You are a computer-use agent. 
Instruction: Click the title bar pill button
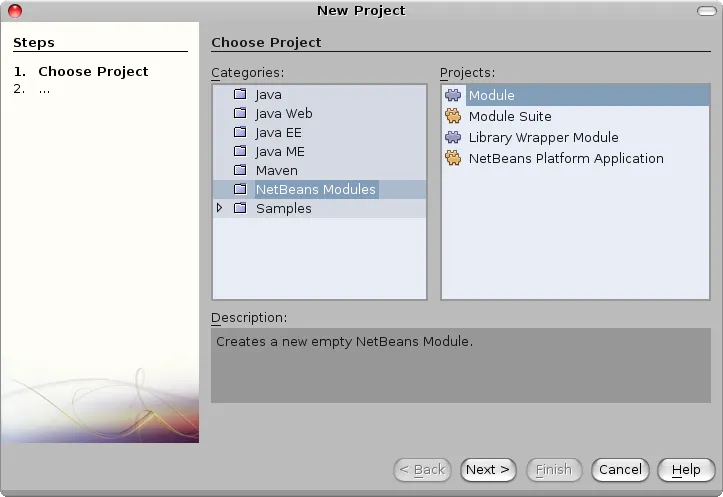[x=706, y=11]
